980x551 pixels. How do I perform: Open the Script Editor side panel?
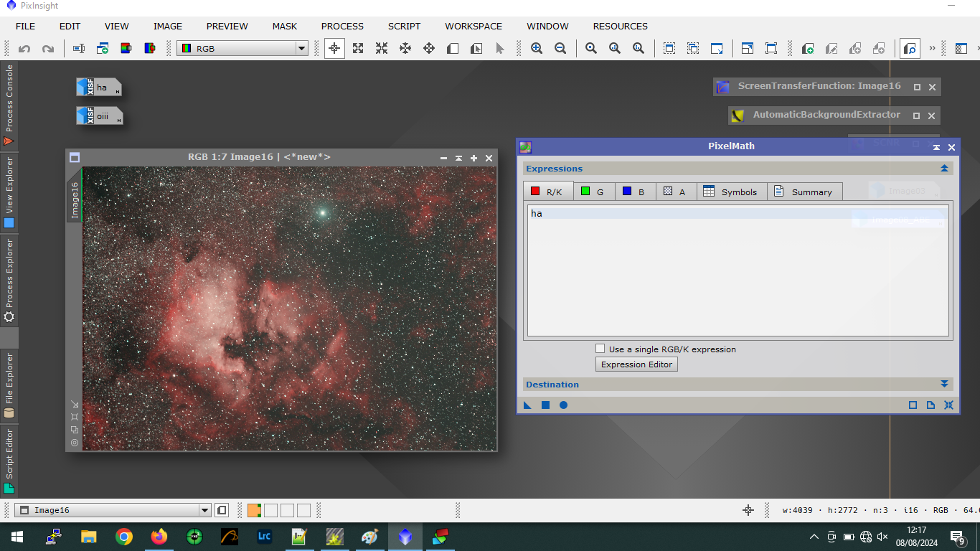click(9, 461)
